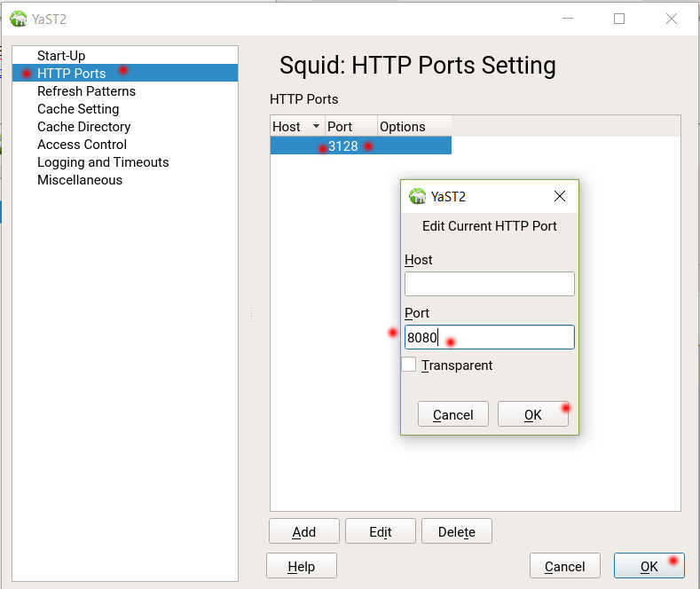Click the Add button

pyautogui.click(x=304, y=531)
